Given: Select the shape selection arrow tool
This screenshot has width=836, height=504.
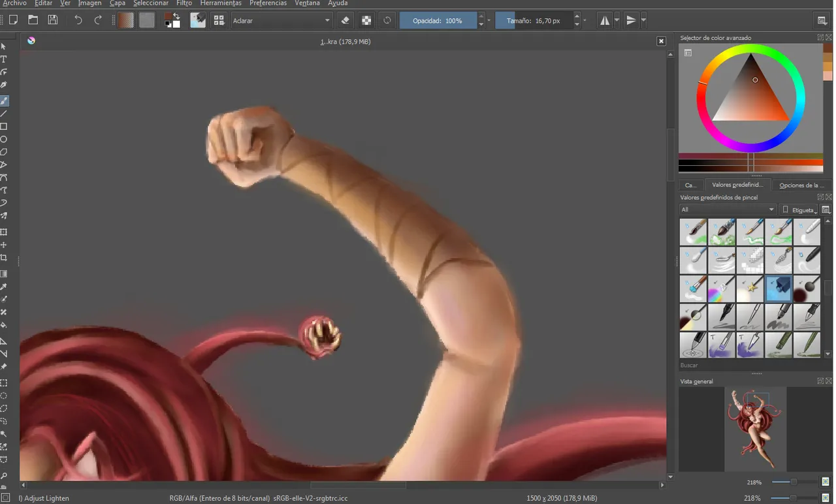Looking at the screenshot, I should (4, 47).
